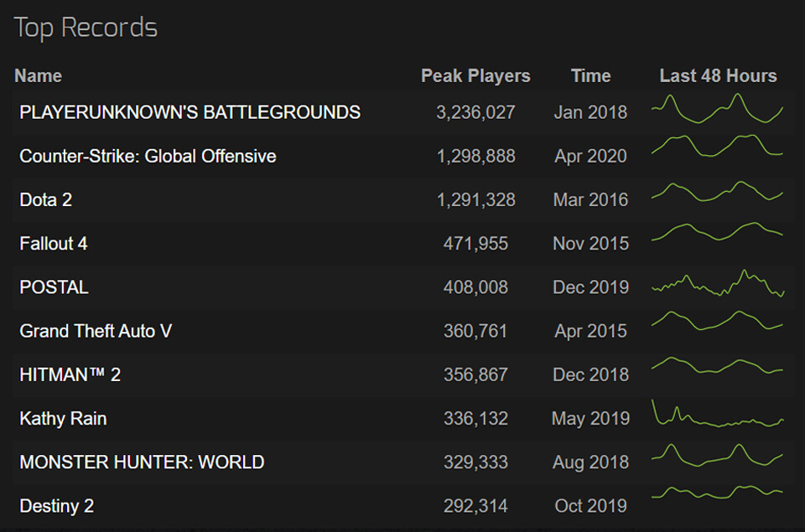Go to Grand Theft Auto V page
This screenshot has height=532, width=805.
pyautogui.click(x=96, y=331)
